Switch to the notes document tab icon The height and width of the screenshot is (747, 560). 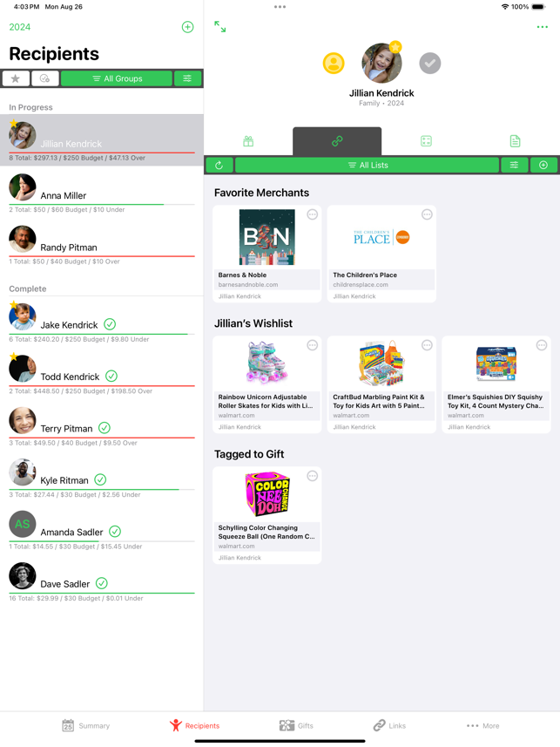tap(515, 141)
